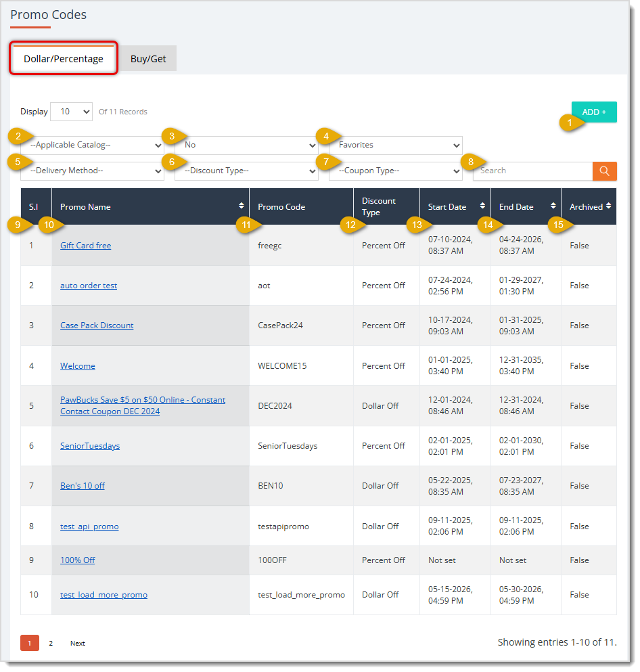Open the 100% Off promo link

(78, 560)
